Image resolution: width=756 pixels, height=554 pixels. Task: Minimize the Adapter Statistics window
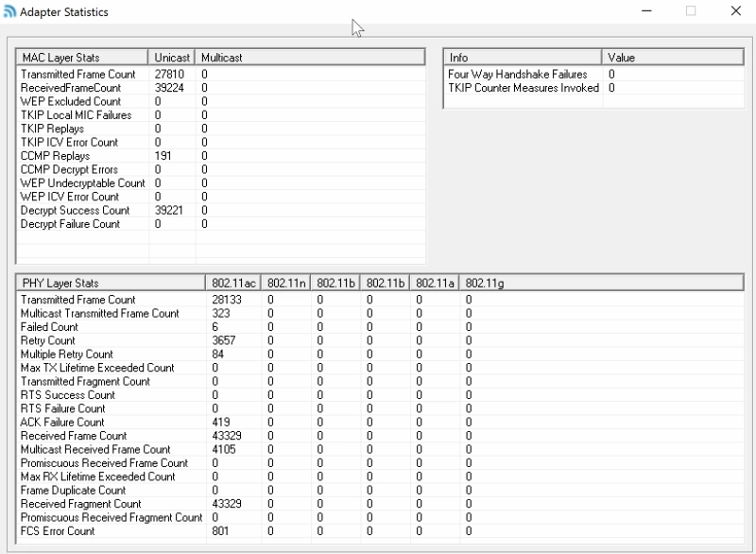(646, 10)
